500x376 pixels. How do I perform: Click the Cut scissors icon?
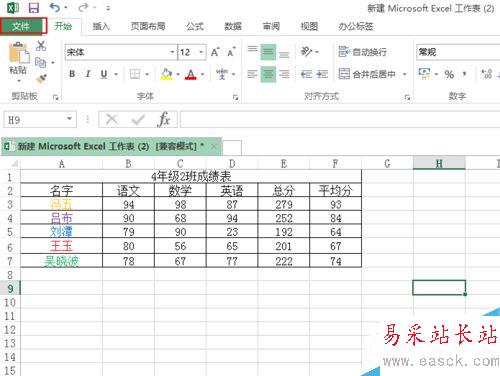[x=41, y=46]
